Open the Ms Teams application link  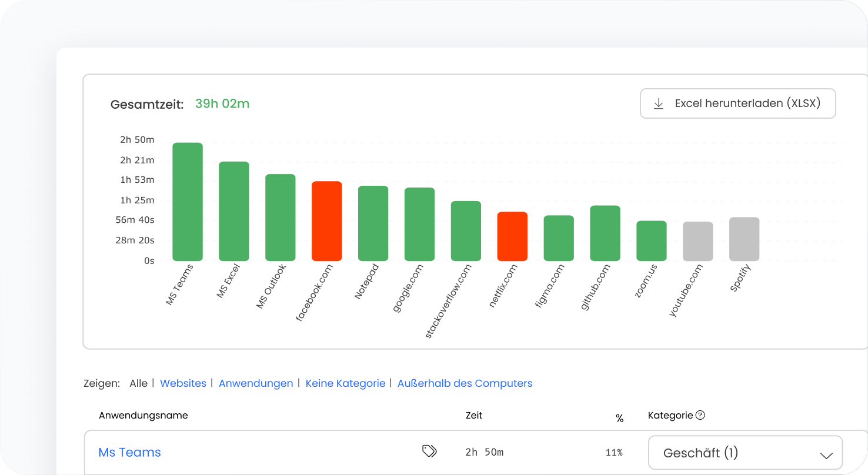pyautogui.click(x=129, y=452)
